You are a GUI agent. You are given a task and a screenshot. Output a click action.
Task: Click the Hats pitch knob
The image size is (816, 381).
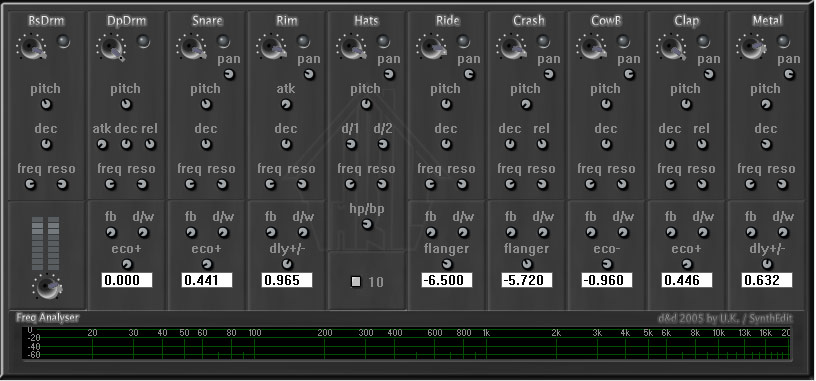(366, 105)
